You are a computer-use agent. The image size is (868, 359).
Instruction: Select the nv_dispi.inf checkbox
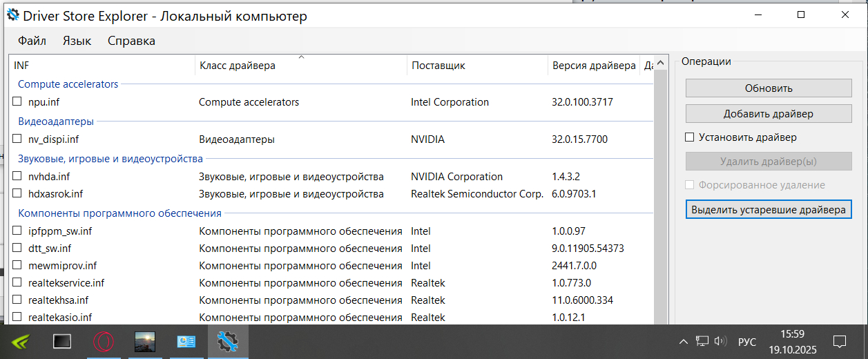tap(17, 139)
